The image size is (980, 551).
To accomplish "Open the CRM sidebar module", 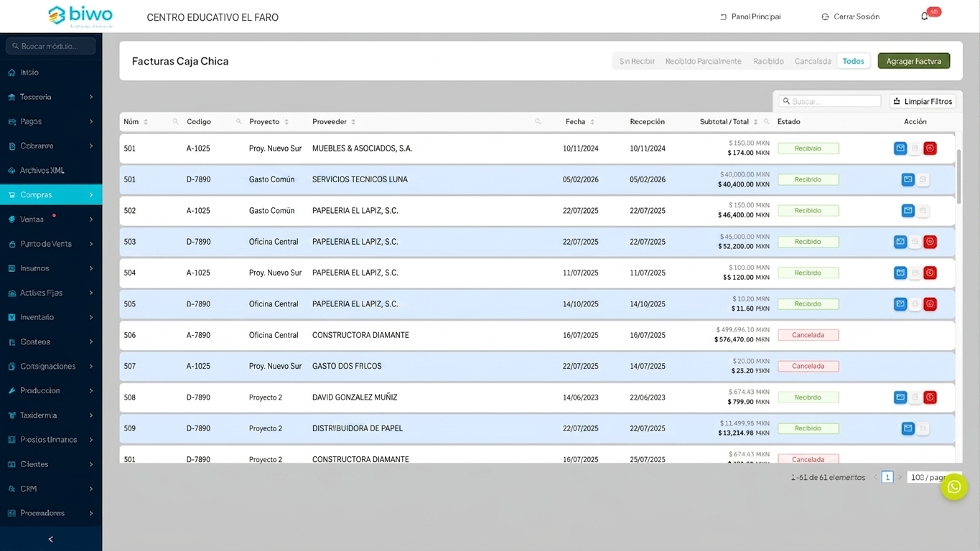I will coord(51,489).
